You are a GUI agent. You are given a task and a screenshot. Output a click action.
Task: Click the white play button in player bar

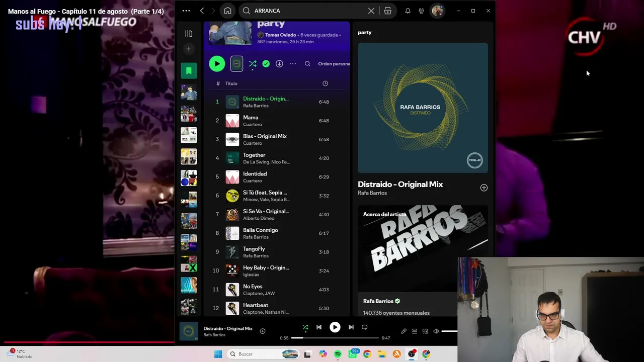pyautogui.click(x=335, y=327)
